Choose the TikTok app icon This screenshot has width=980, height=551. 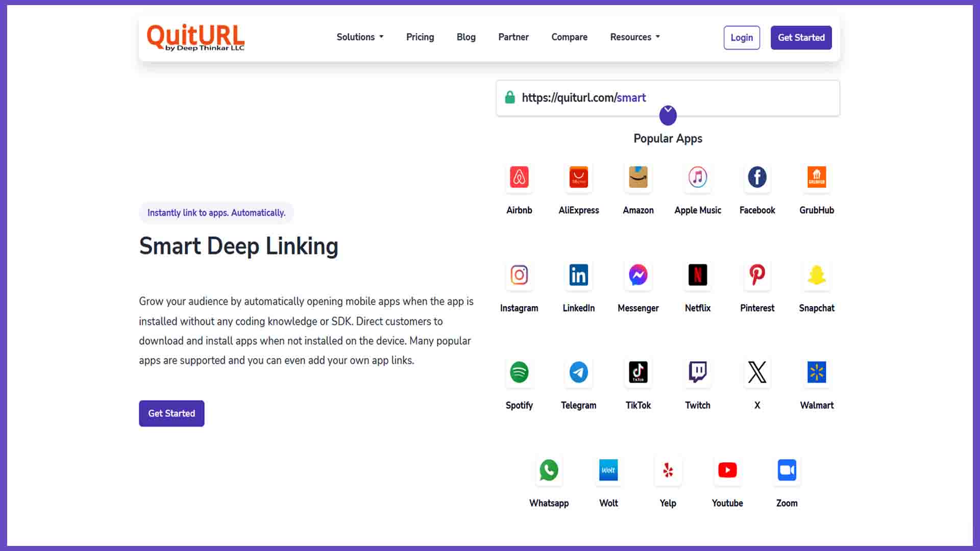tap(638, 372)
